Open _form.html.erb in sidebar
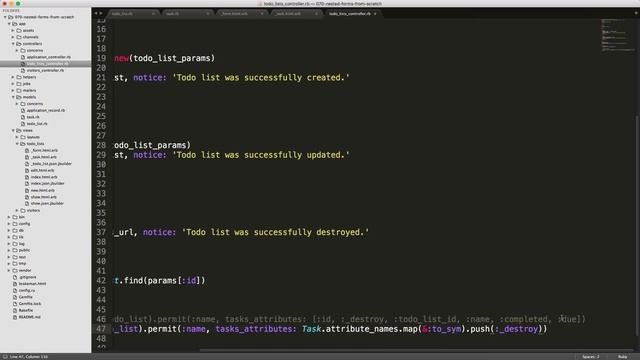Screen dimensions: 640x360 click(44, 150)
